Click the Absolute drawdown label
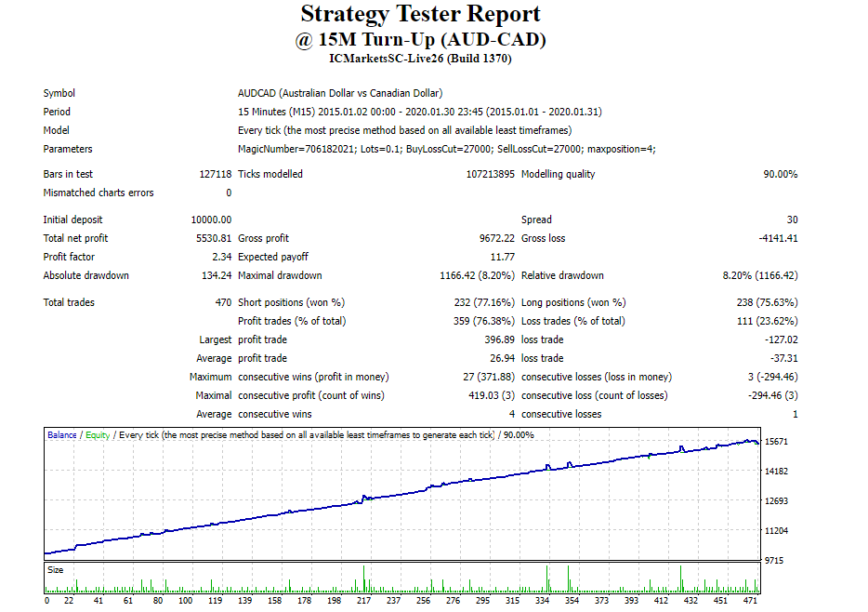 (85, 275)
